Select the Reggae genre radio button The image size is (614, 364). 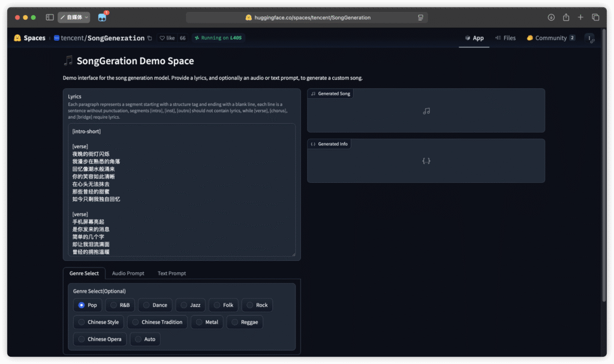pyautogui.click(x=245, y=322)
